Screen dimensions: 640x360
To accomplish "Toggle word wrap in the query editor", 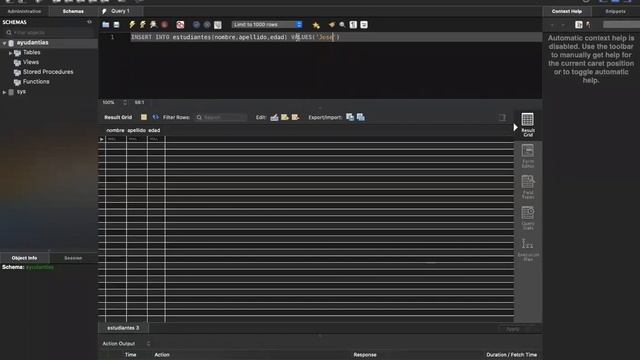I will [x=364, y=25].
